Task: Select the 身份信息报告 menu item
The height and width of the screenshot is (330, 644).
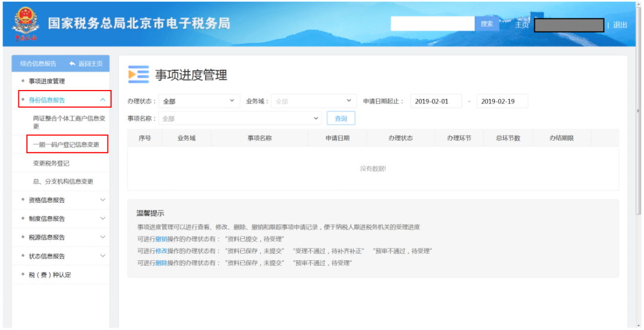Action: coord(47,99)
